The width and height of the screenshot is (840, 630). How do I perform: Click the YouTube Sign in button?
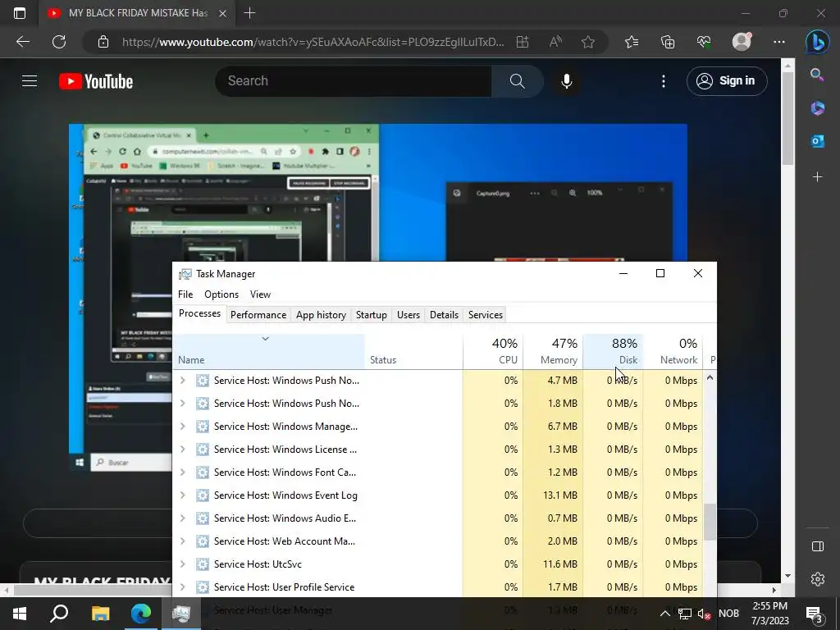727,81
